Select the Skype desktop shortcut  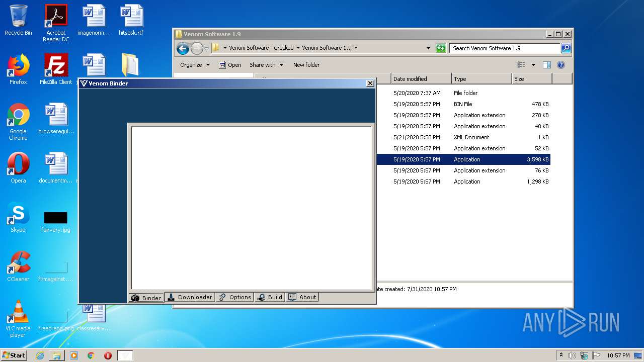point(18,217)
